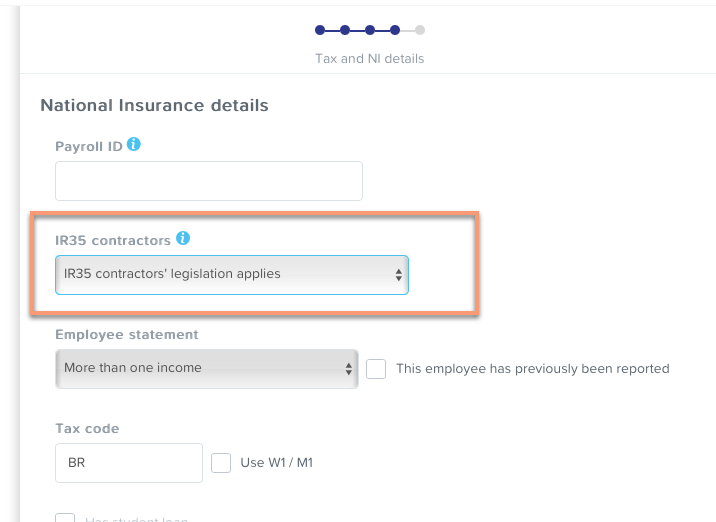Select the fourth progress step dot

pos(395,30)
